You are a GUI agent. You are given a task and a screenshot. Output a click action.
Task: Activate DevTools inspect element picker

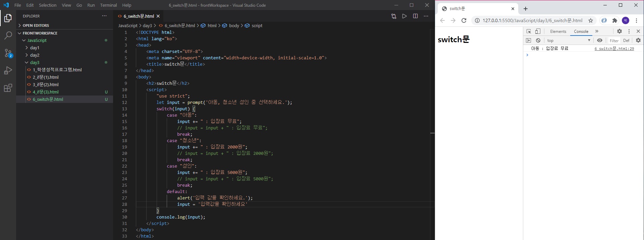[x=529, y=31]
